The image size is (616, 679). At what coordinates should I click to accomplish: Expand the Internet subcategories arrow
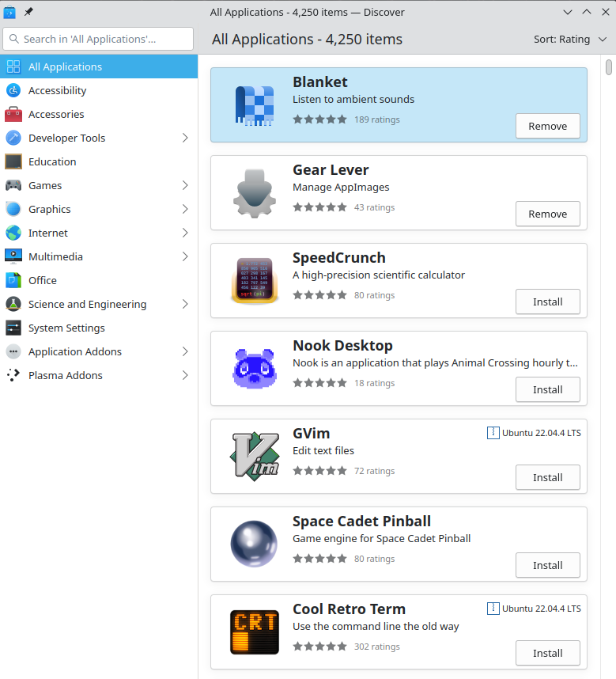(185, 233)
